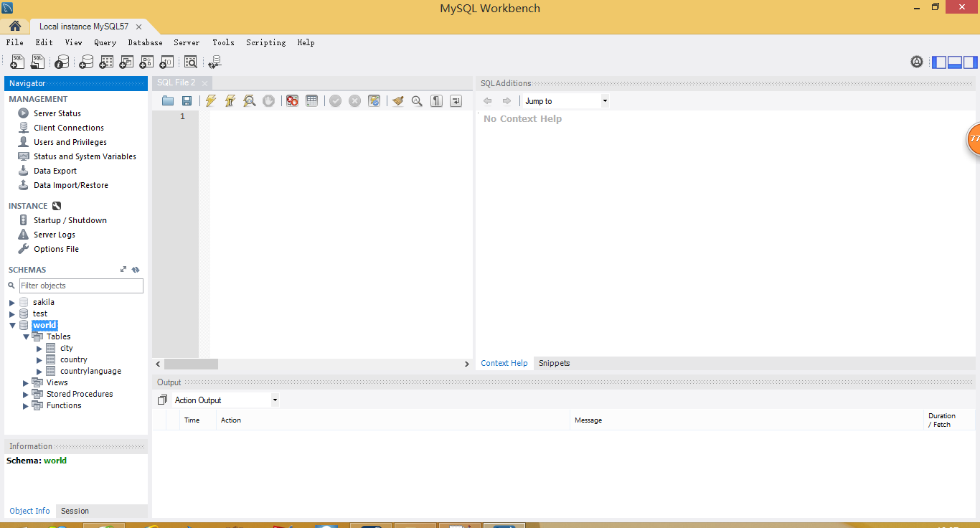Open find panel magnifier icon in editor
Image resolution: width=980 pixels, height=528 pixels.
click(x=417, y=101)
